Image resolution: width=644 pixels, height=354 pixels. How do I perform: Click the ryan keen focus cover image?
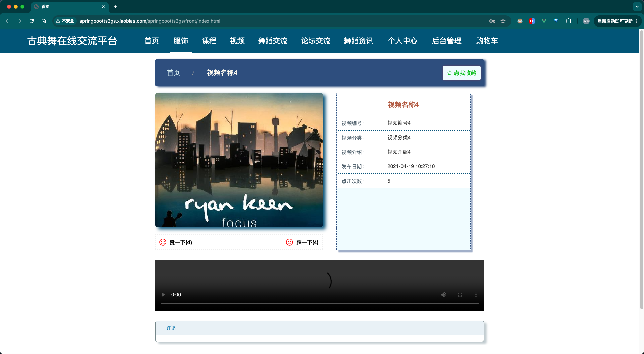click(x=239, y=160)
